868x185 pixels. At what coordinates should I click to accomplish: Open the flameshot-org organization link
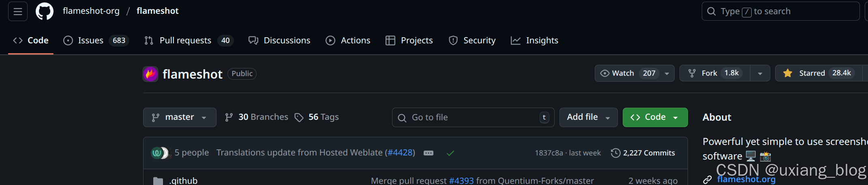(91, 11)
